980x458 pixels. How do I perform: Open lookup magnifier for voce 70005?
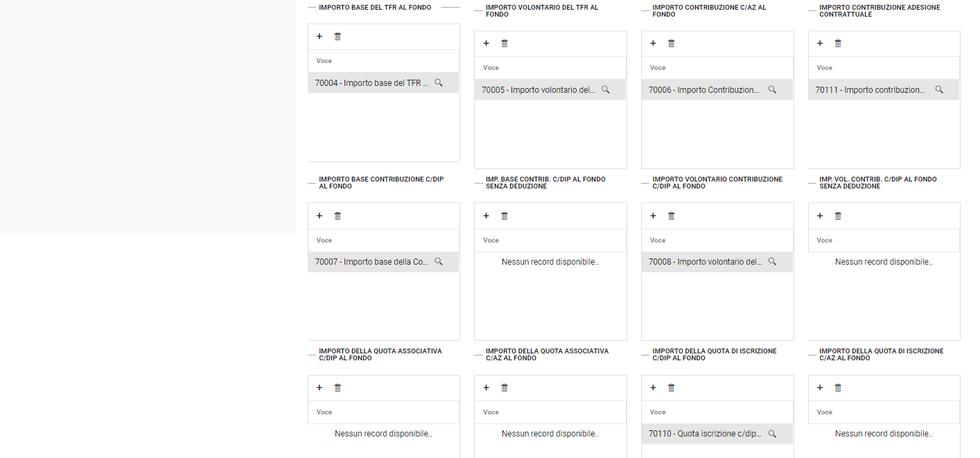[606, 89]
